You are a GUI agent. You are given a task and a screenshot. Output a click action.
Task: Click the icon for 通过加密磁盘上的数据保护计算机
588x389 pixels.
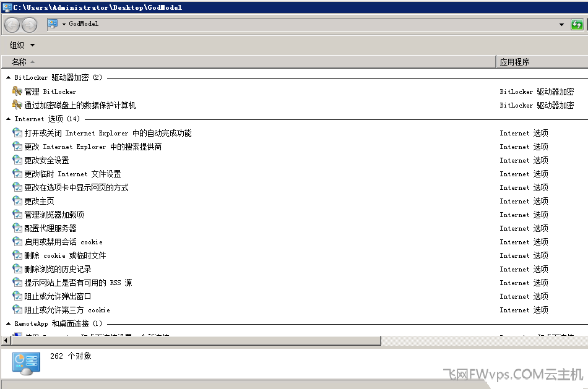click(x=17, y=105)
